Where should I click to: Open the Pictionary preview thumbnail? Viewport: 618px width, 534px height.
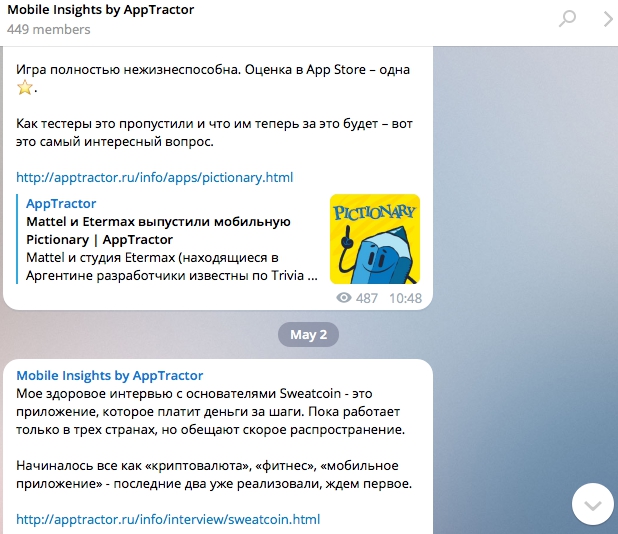375,239
